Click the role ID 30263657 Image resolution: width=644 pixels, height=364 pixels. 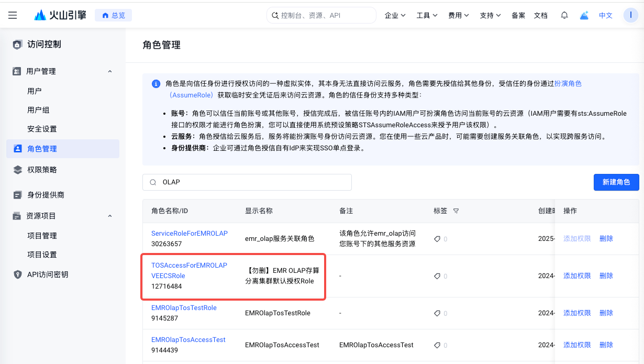pos(166,244)
